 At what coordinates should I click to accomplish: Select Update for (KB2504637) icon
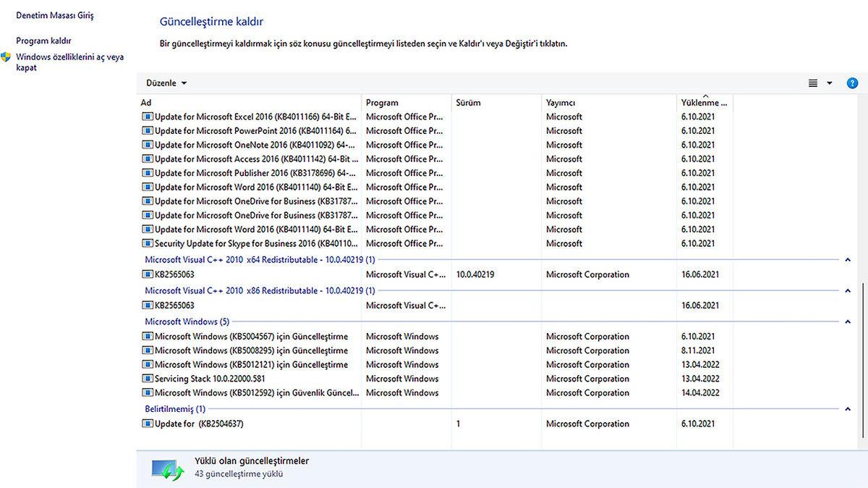click(147, 424)
